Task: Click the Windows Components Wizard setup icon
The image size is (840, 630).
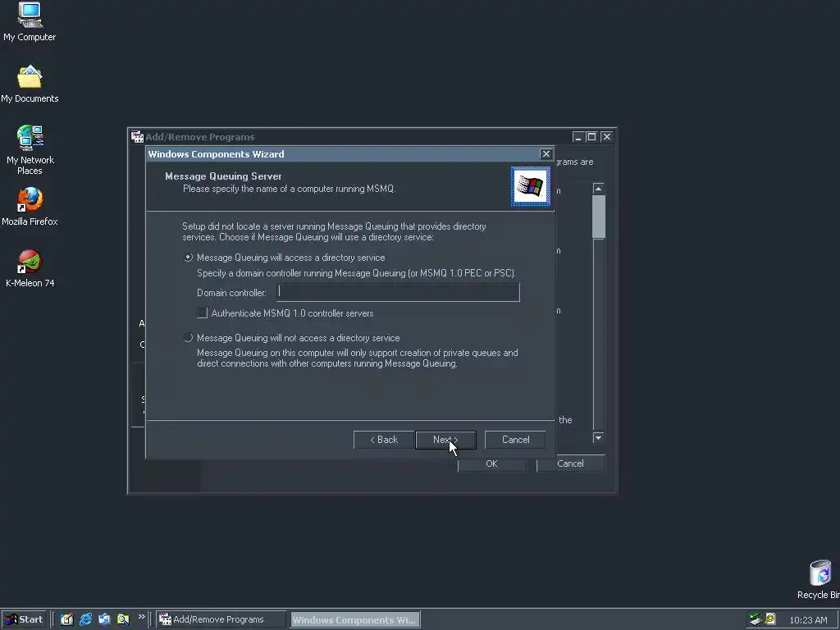Action: click(531, 186)
